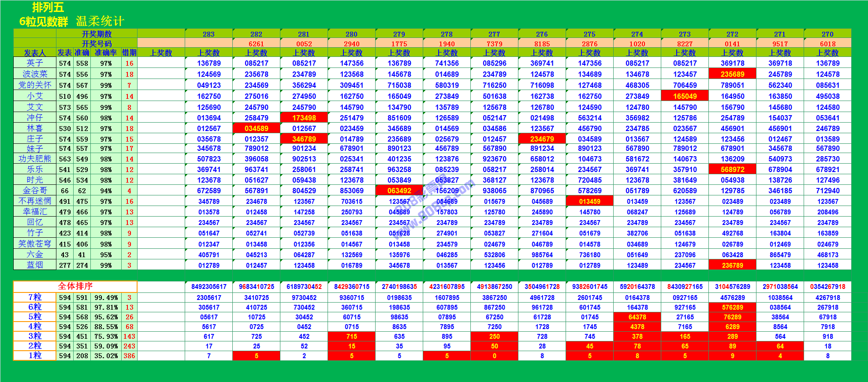868x382 pixels.
Task: Click the 全体排序 section label
Action: 75,286
